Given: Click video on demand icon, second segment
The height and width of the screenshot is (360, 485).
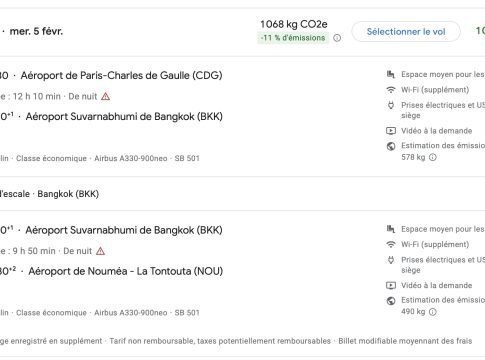Looking at the screenshot, I should pyautogui.click(x=391, y=285).
